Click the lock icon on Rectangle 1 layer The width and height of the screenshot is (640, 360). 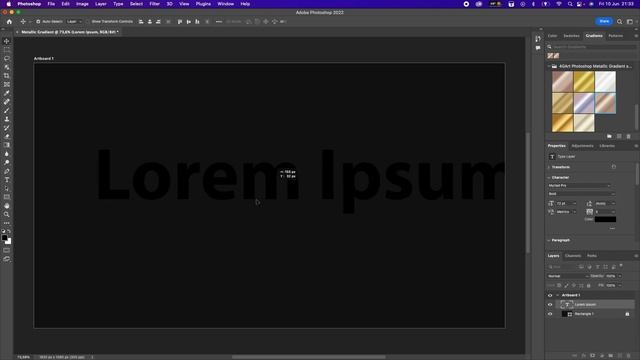click(x=627, y=314)
